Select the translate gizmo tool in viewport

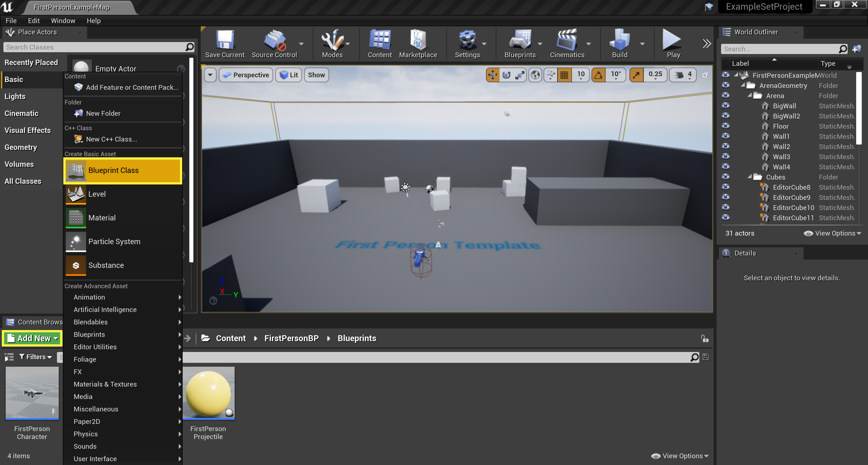492,75
